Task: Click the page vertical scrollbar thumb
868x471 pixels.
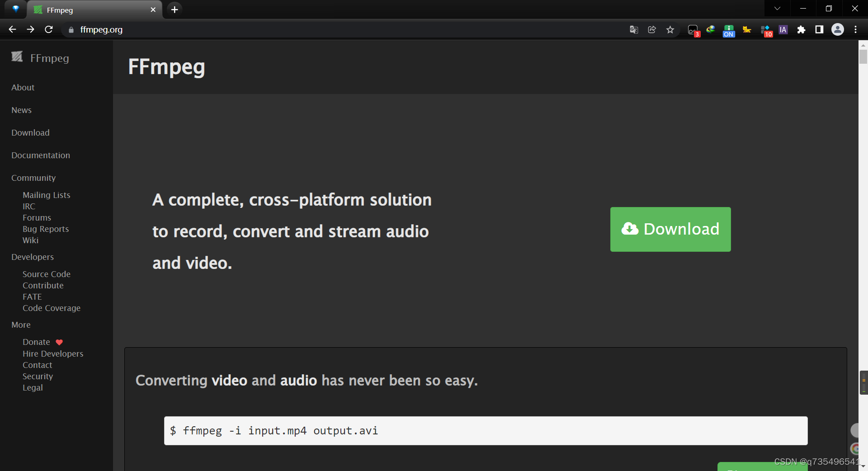Action: coord(863,57)
